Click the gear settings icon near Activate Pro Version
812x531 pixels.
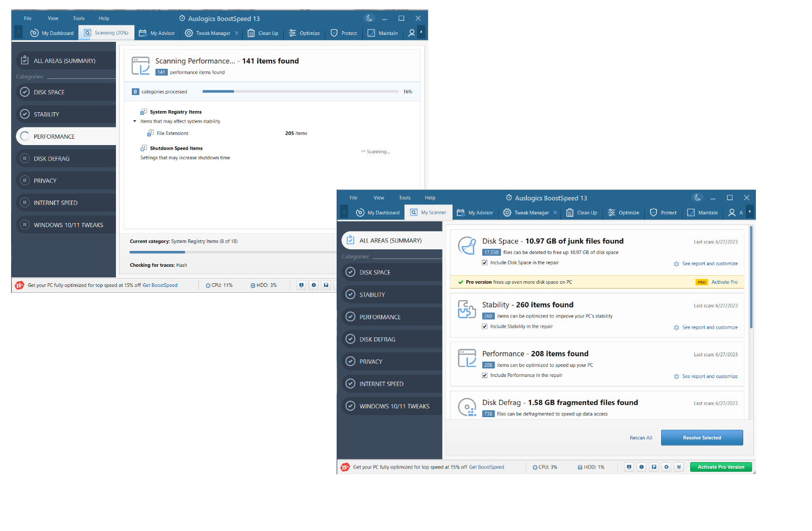click(x=666, y=466)
